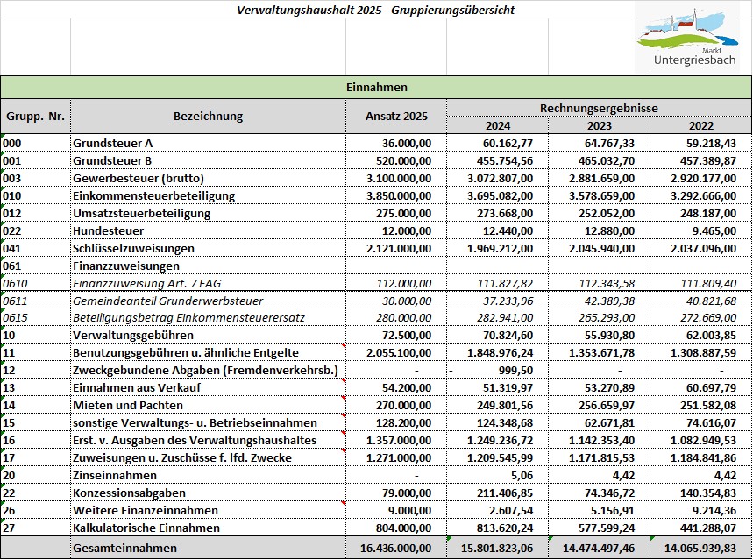
Task: Select the '2024' year column header
Action: pyautogui.click(x=498, y=125)
